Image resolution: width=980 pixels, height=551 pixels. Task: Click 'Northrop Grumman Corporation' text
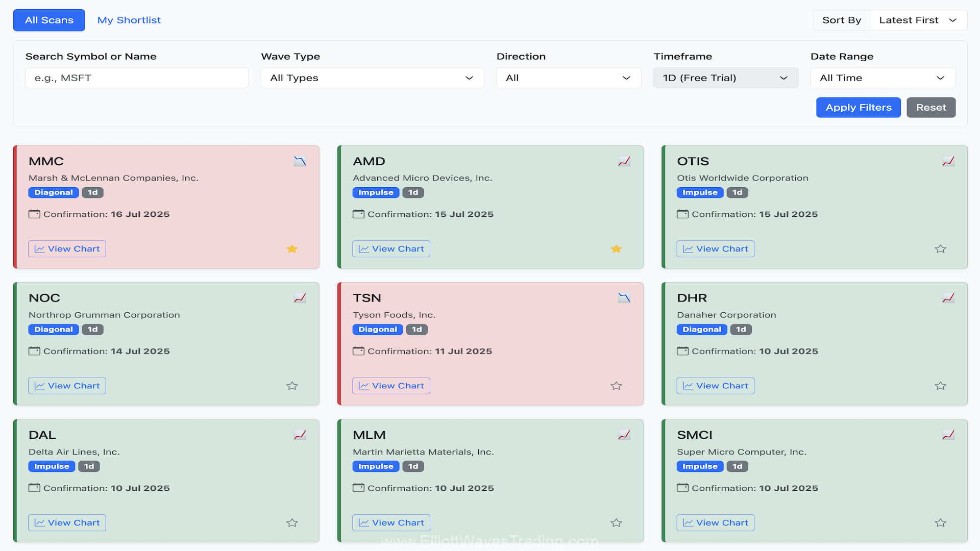pos(104,315)
